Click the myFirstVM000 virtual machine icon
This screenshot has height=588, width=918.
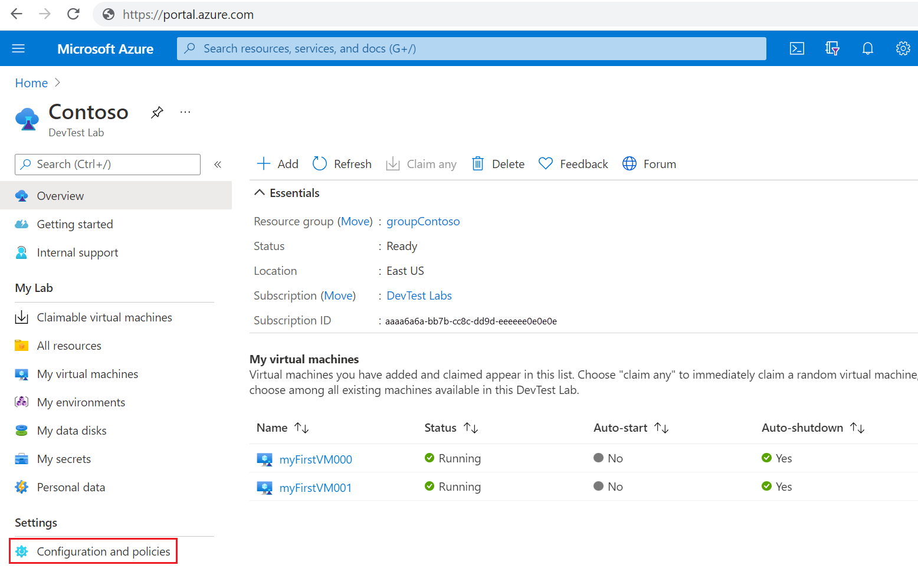[x=264, y=459]
